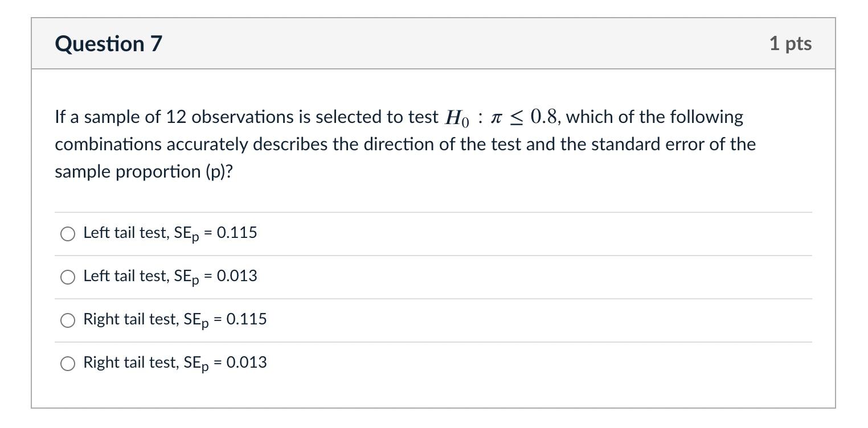Click the gray question header bar
Image resolution: width=868 pixels, height=428 pixels.
coord(433,44)
